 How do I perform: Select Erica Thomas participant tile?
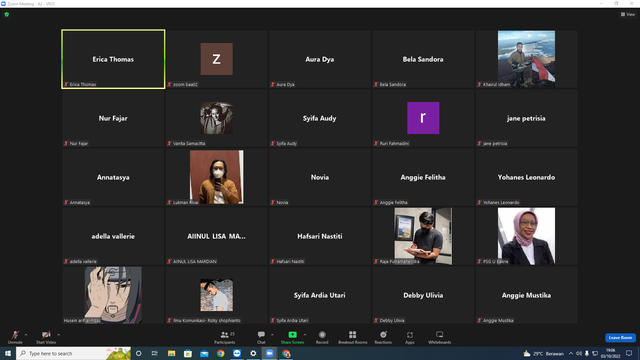[x=113, y=59]
